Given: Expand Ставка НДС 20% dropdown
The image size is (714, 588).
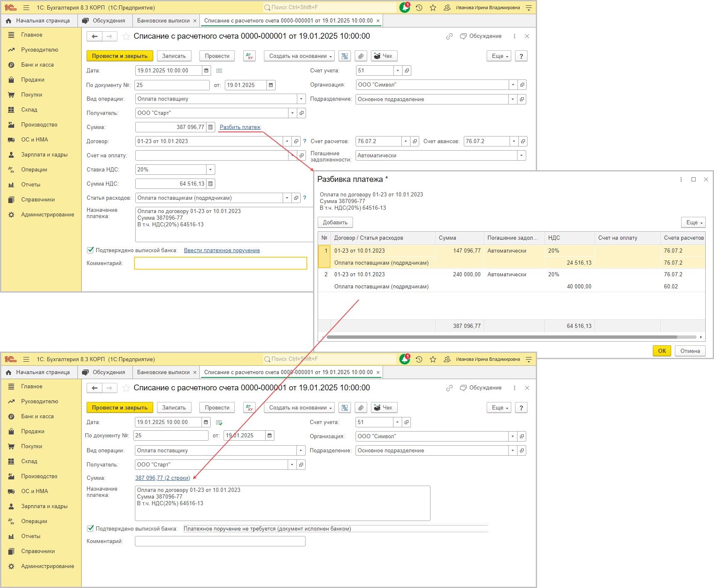Looking at the screenshot, I should (210, 170).
